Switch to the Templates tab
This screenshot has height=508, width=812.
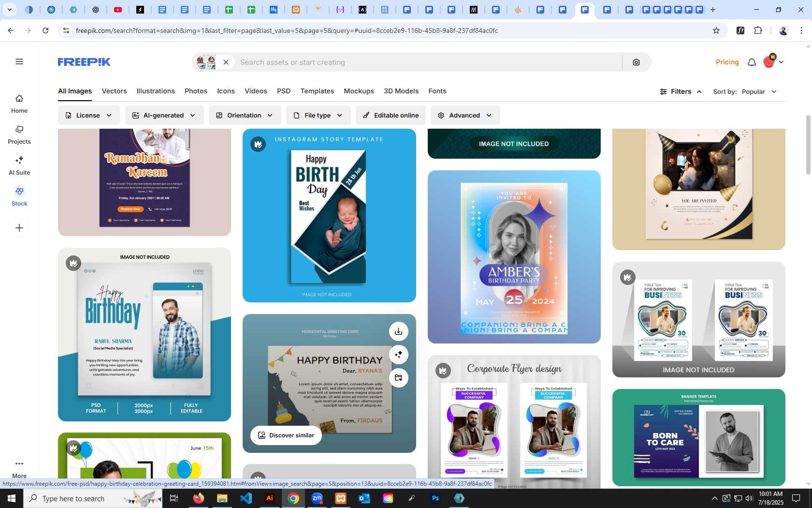(317, 91)
